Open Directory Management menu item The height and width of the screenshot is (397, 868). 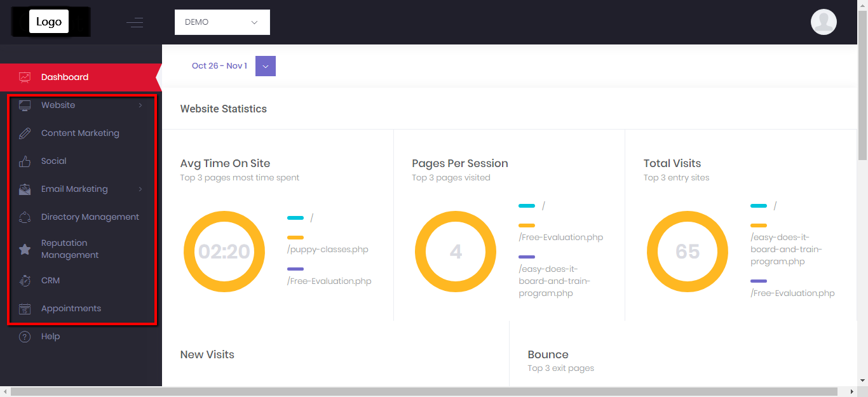pyautogui.click(x=90, y=217)
